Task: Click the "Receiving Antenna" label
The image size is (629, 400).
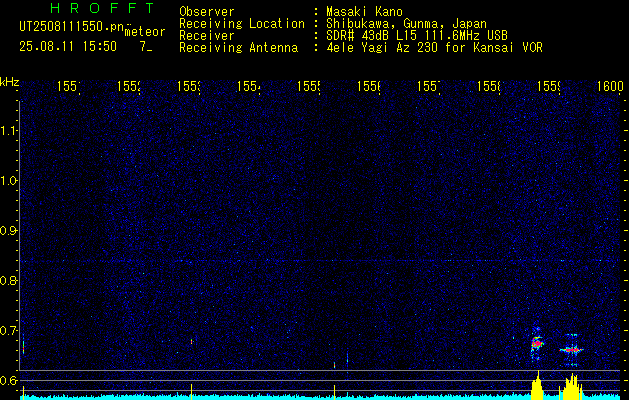Action: click(238, 48)
